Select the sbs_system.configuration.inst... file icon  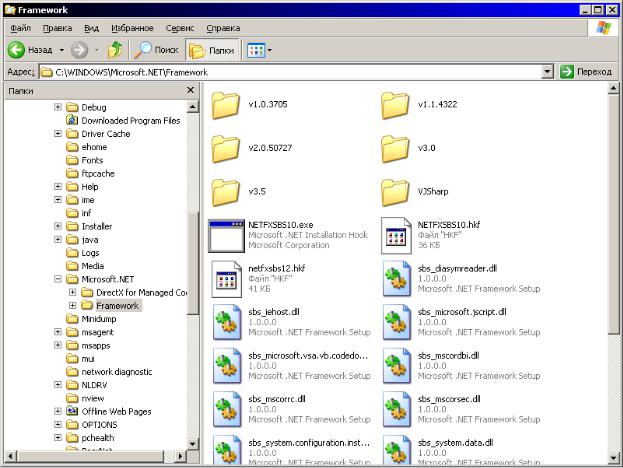226,450
